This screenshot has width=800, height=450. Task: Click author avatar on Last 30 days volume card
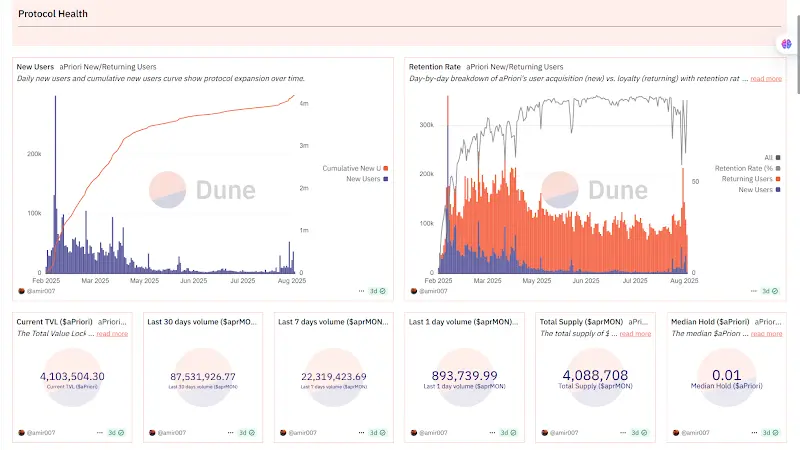pyautogui.click(x=152, y=433)
